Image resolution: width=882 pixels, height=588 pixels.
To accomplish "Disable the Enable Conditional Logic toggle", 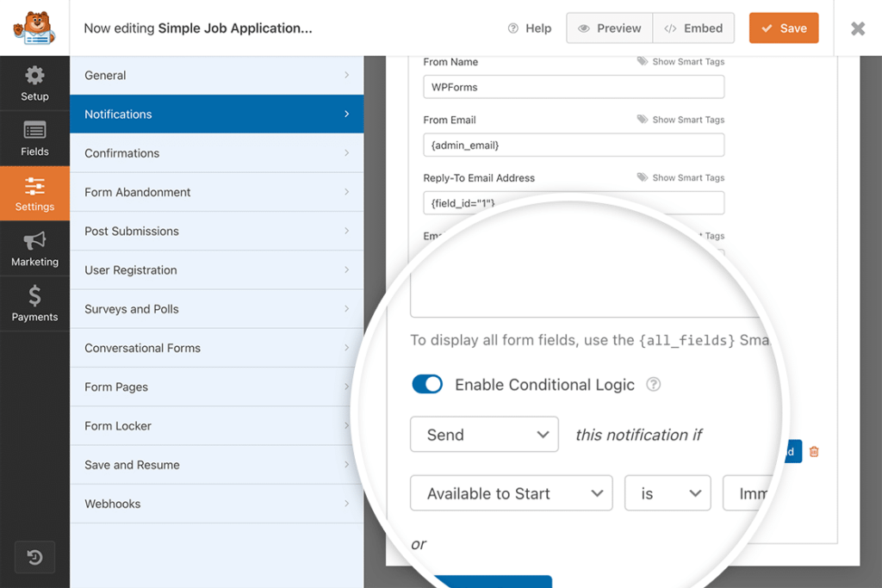I will click(x=427, y=384).
